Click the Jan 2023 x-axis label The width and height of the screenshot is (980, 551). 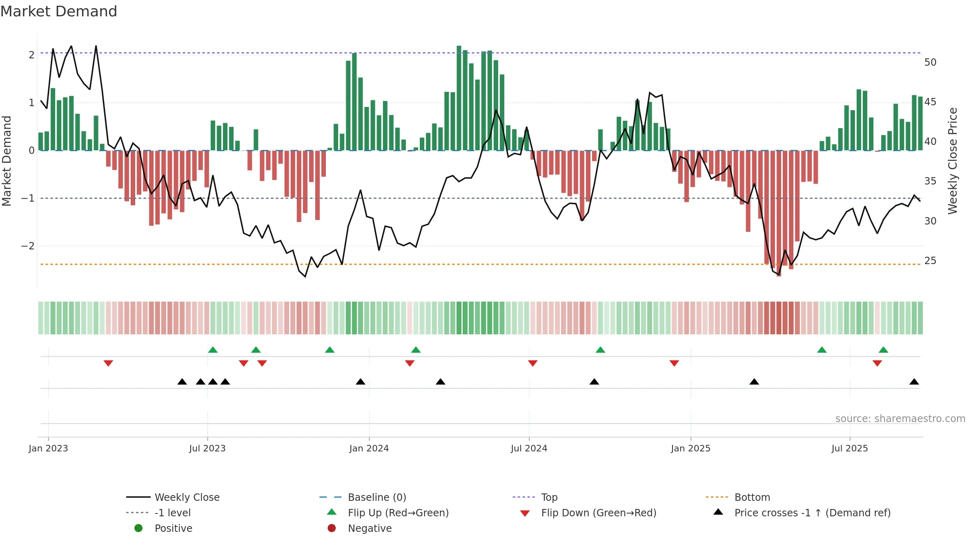coord(48,448)
